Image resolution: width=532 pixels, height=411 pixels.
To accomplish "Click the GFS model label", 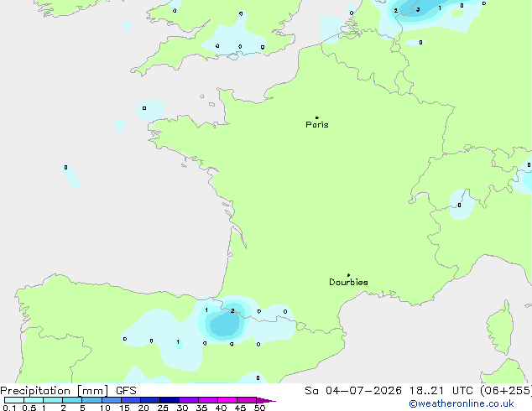I will click(x=126, y=391).
